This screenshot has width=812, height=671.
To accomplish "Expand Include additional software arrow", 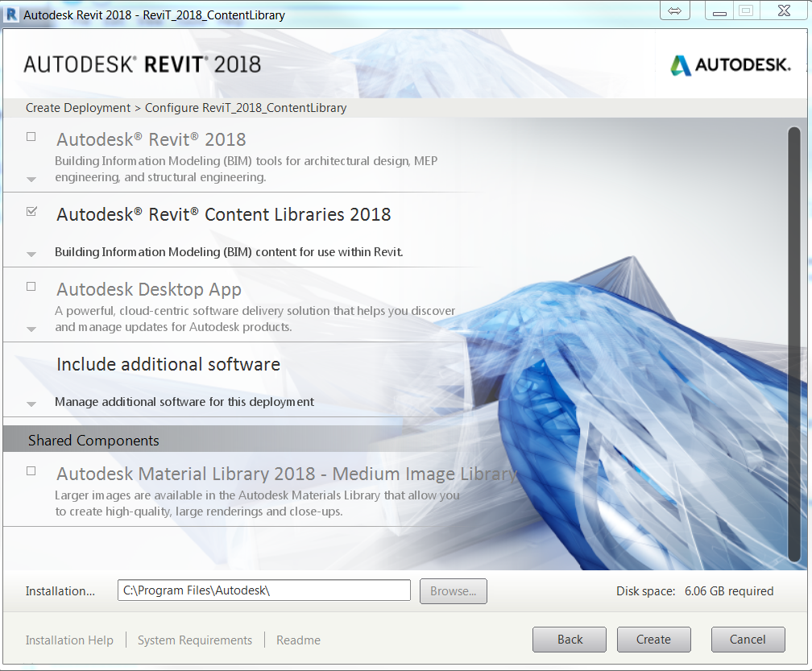I will 31,404.
